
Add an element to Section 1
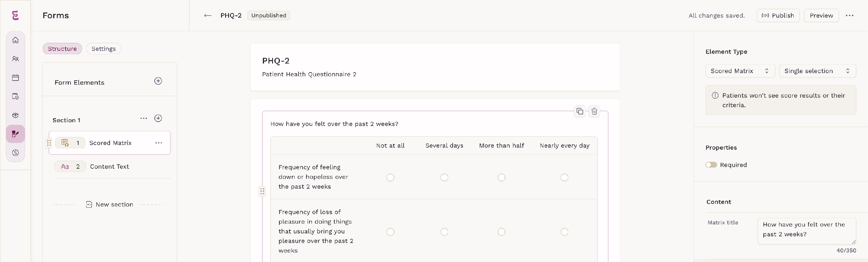click(158, 118)
